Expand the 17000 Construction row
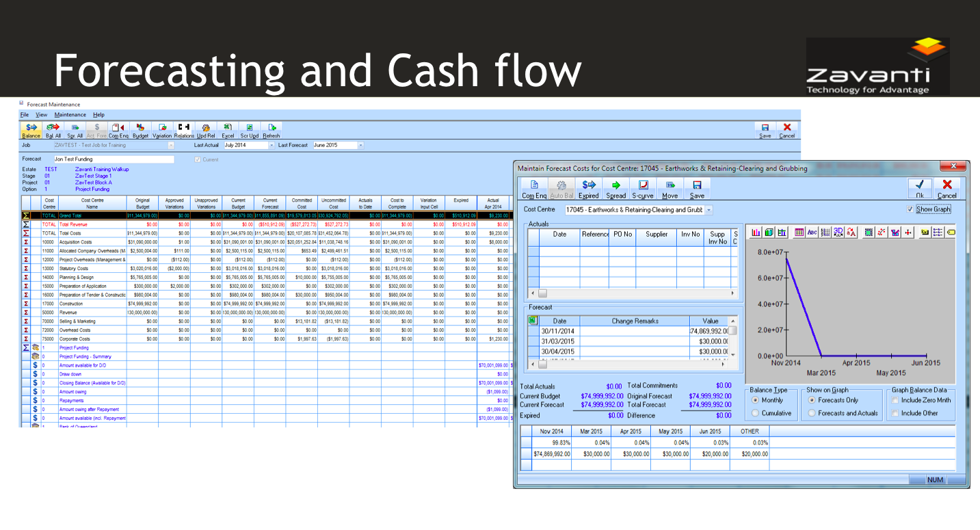This screenshot has height=530, width=980. pos(26,304)
